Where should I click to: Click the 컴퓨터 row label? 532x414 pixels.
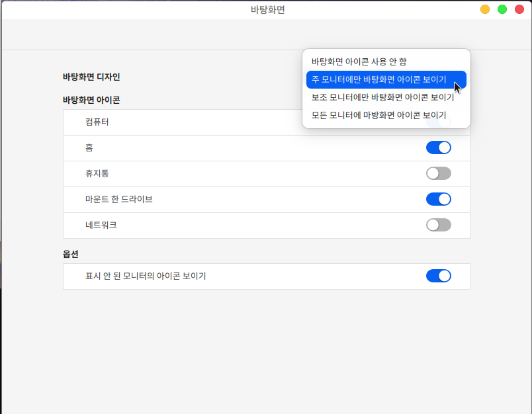point(97,122)
